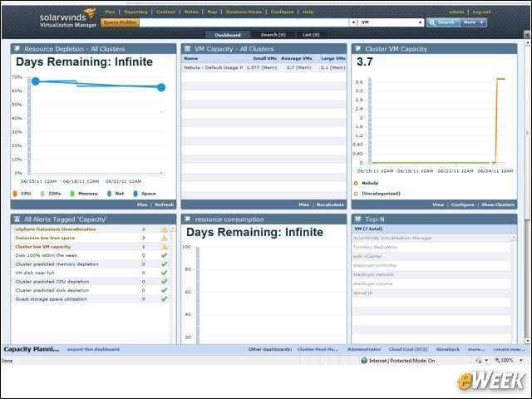The width and height of the screenshot is (532, 399).
Task: Click the green check for VM disk near full
Action: click(x=165, y=273)
